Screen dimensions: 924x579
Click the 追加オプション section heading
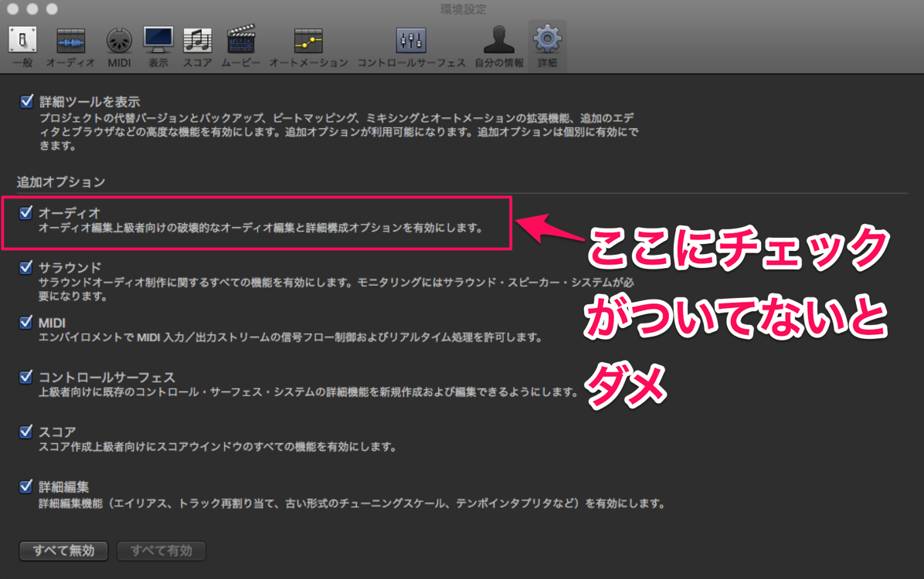61,182
